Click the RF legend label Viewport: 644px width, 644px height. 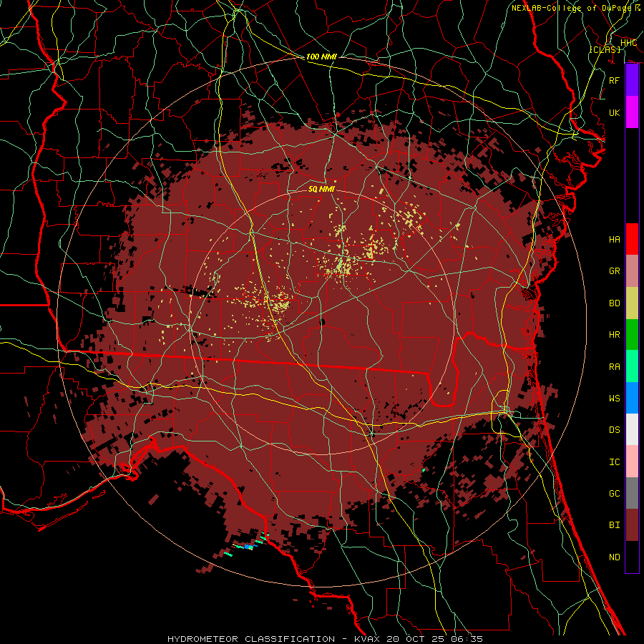(615, 80)
